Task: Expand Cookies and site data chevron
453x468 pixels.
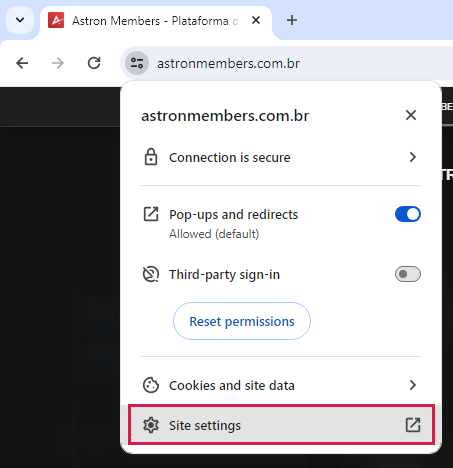Action: pyautogui.click(x=413, y=385)
